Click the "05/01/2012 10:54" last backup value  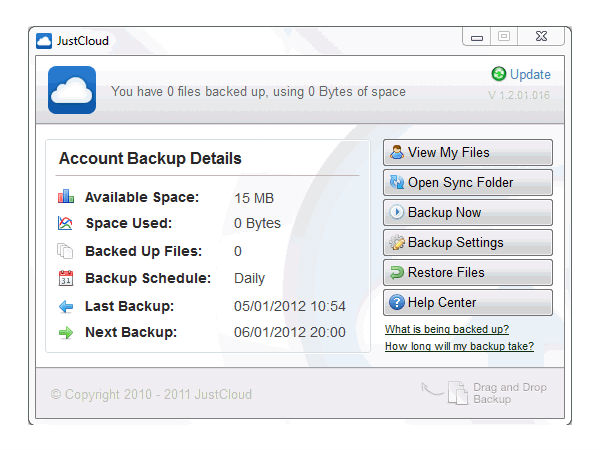(x=290, y=306)
